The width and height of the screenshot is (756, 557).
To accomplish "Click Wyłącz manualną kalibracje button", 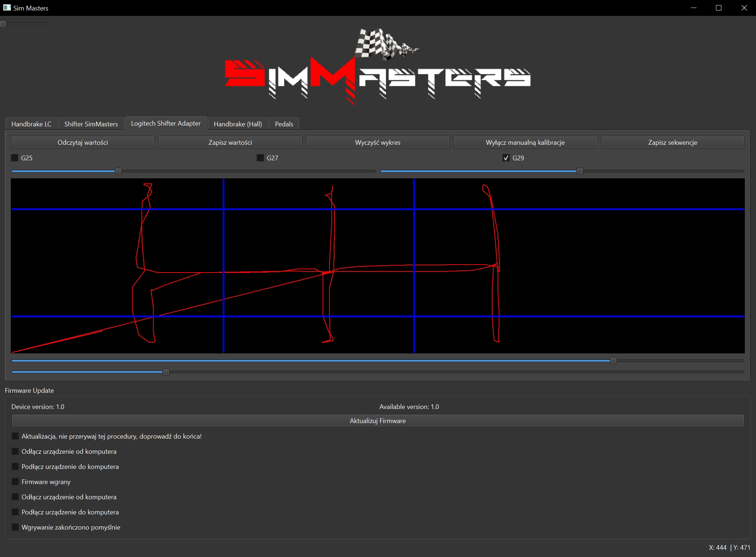I will point(525,142).
